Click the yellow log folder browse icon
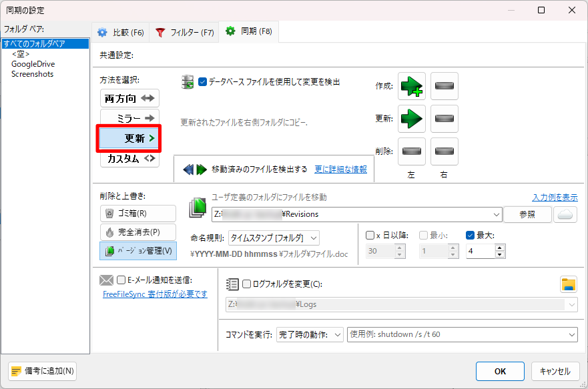The image size is (588, 389). click(568, 284)
